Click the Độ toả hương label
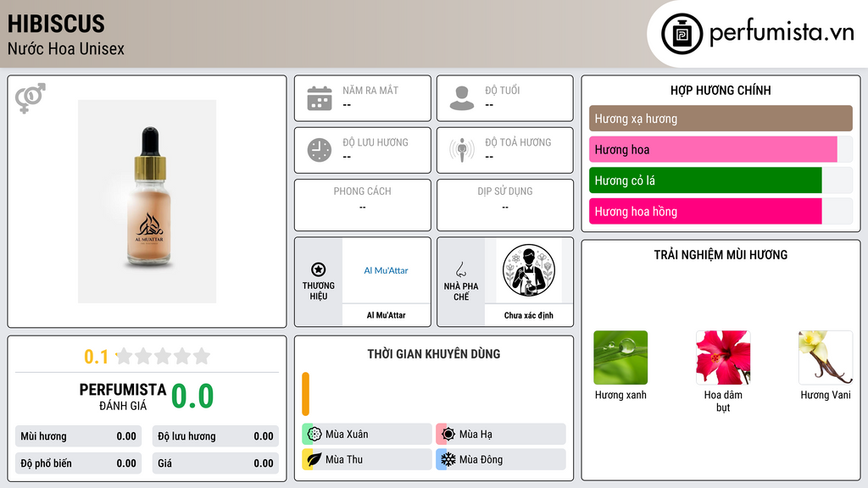The width and height of the screenshot is (868, 488). [x=518, y=142]
